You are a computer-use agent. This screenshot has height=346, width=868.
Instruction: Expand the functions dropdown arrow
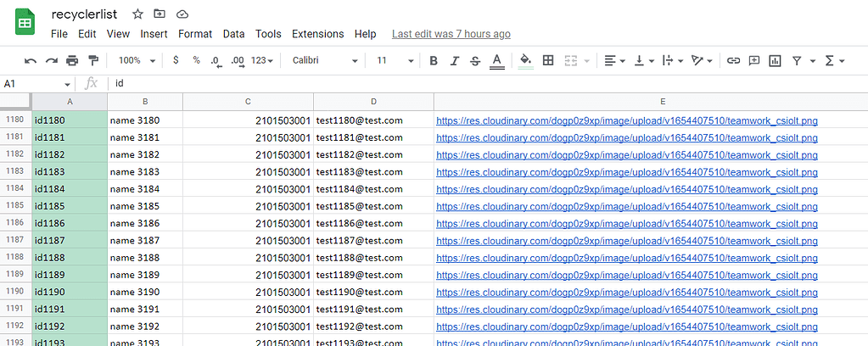pyautogui.click(x=842, y=61)
